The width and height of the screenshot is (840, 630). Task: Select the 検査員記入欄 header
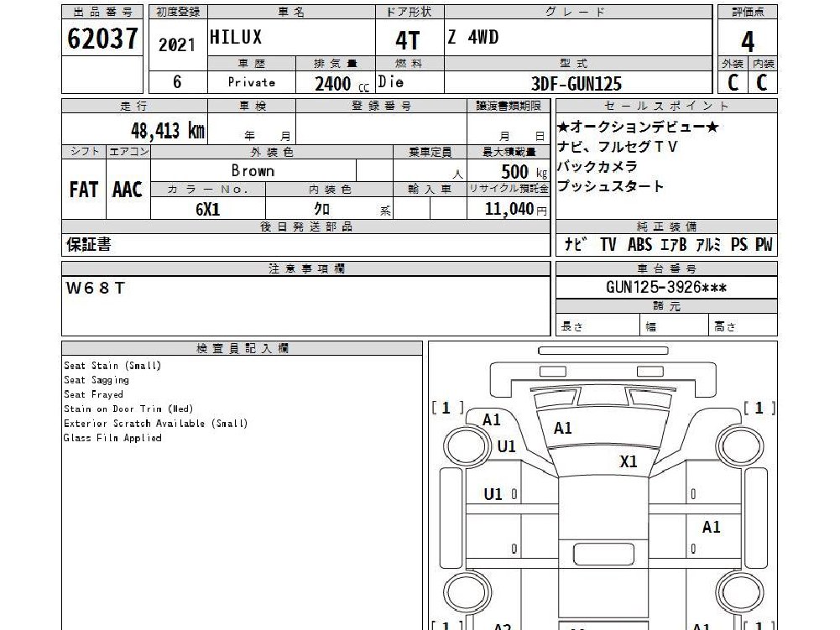coord(243,348)
